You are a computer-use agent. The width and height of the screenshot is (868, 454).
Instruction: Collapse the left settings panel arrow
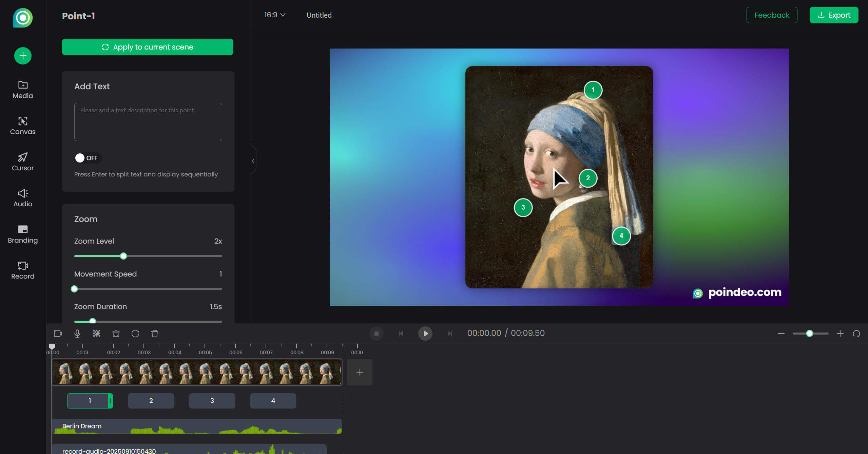click(x=253, y=161)
